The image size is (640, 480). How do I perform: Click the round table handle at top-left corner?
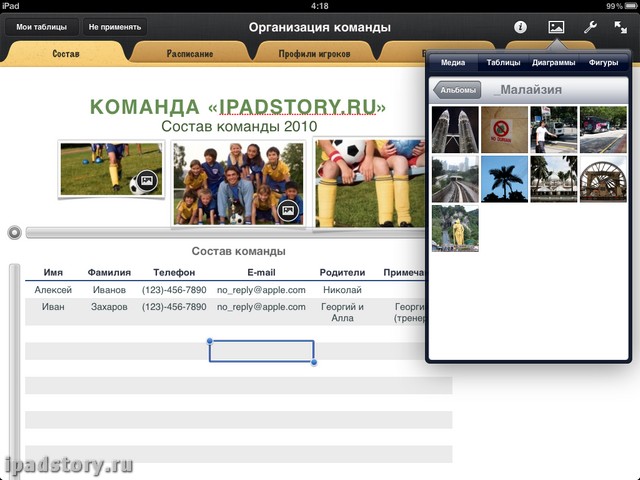coord(15,233)
